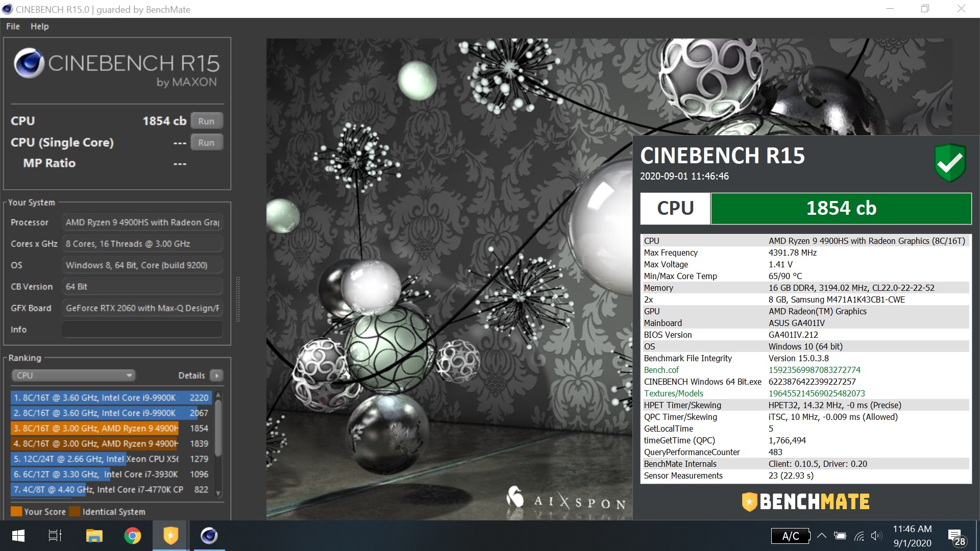Click the panel splitter grip handle
The image size is (980, 551).
point(237,299)
